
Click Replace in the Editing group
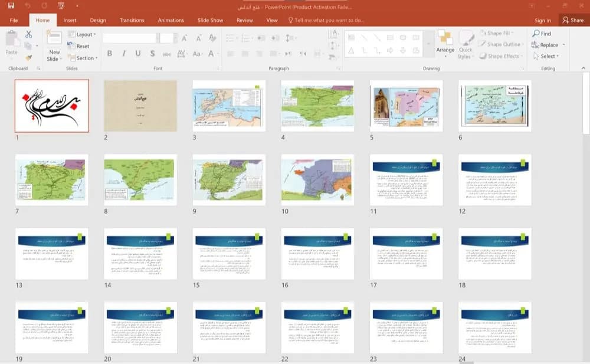pos(545,45)
